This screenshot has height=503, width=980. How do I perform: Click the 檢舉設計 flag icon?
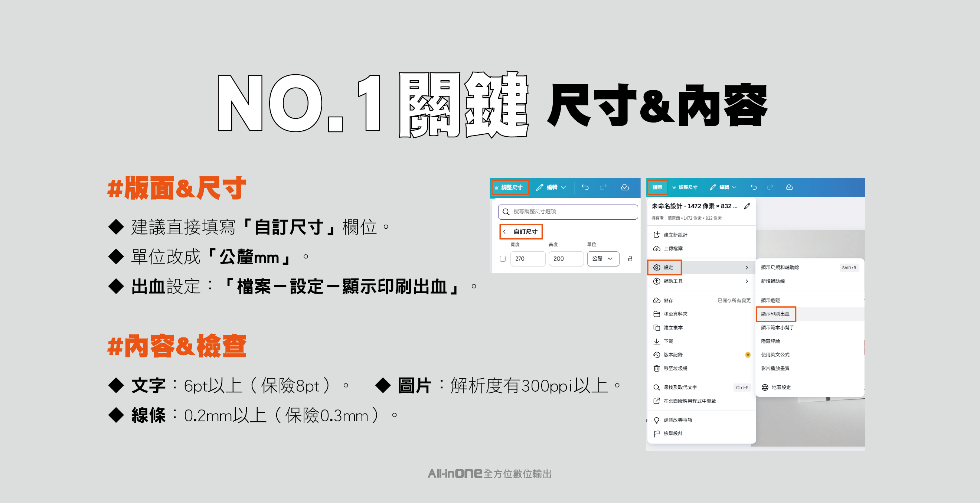click(657, 433)
